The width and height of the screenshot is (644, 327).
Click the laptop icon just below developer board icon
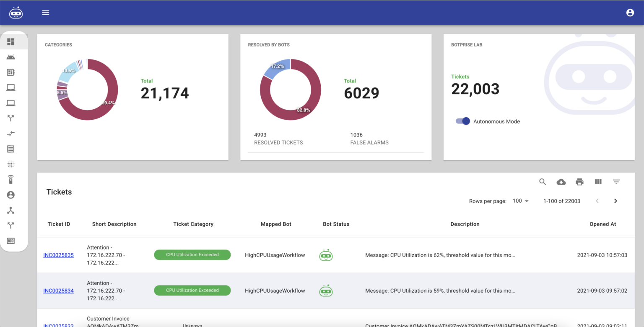point(11,88)
